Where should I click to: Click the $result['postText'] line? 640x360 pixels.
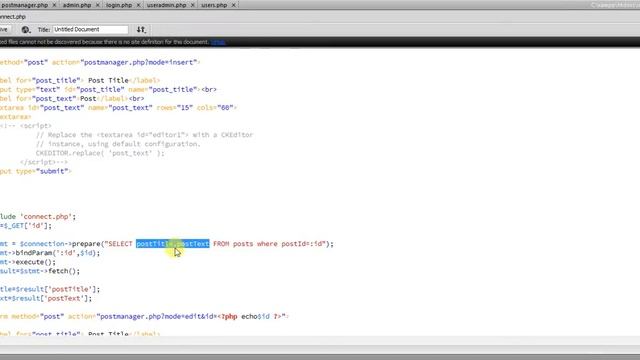(x=46, y=298)
